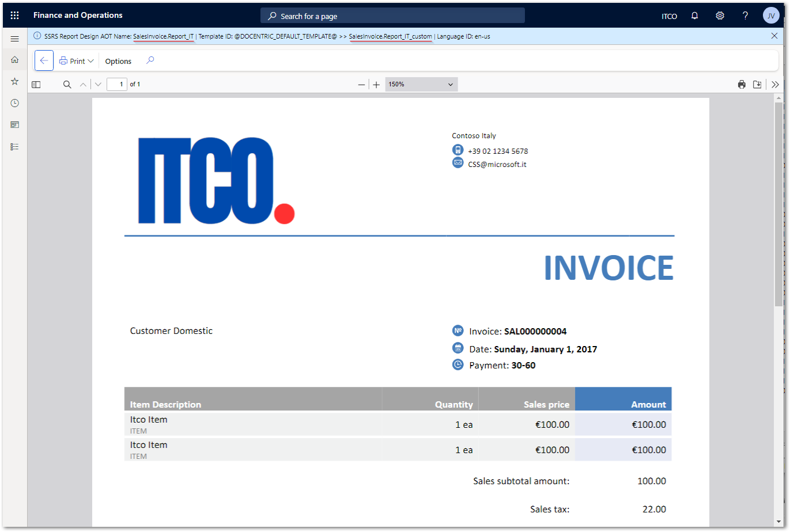Click the INVOICE heading
The height and width of the screenshot is (532, 790).
[608, 268]
